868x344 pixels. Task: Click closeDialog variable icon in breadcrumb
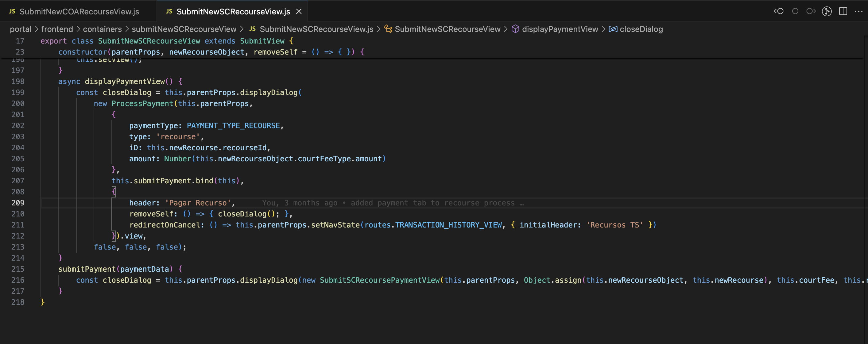pos(613,29)
